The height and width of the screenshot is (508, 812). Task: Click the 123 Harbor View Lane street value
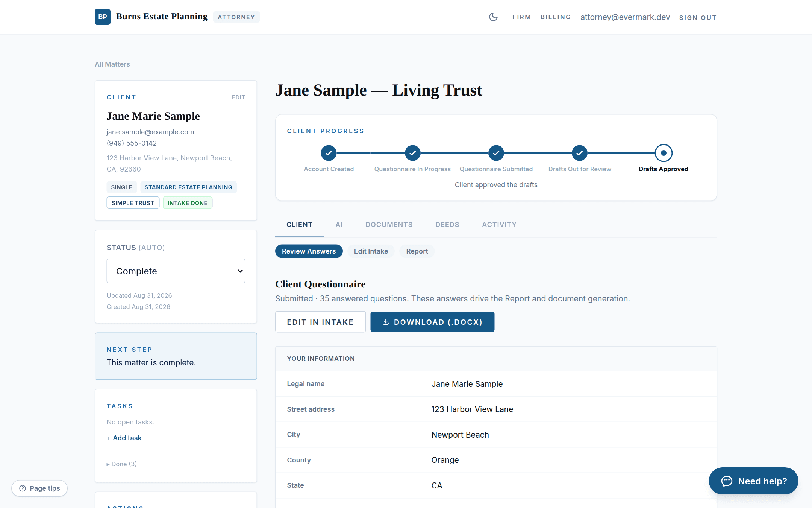tap(472, 409)
